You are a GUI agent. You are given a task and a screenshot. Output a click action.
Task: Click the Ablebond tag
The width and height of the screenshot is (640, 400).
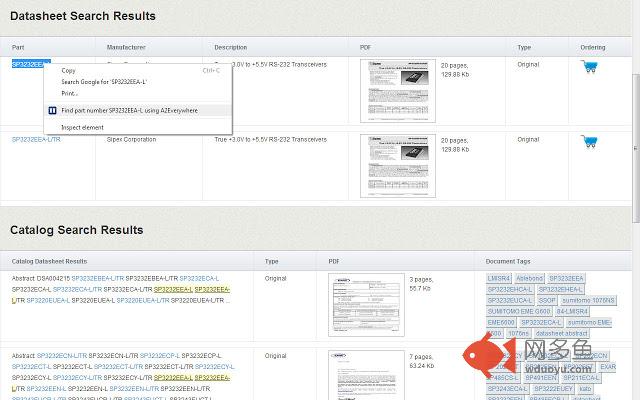(x=529, y=278)
